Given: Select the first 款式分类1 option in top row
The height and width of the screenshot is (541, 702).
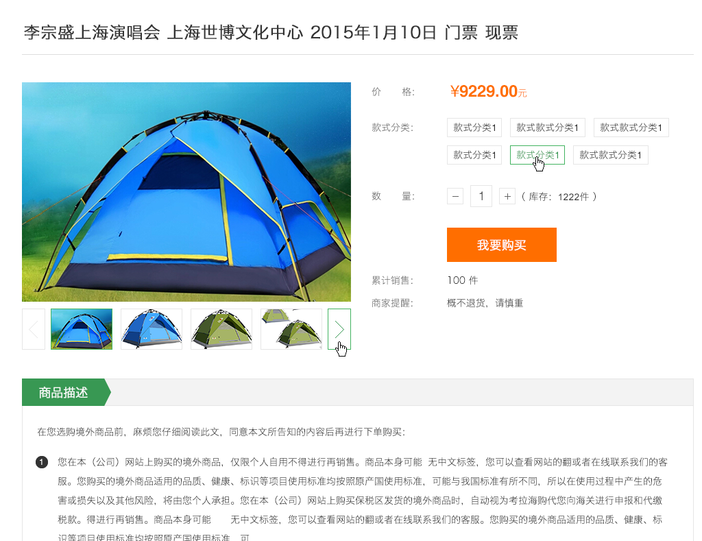Looking at the screenshot, I should pyautogui.click(x=474, y=128).
